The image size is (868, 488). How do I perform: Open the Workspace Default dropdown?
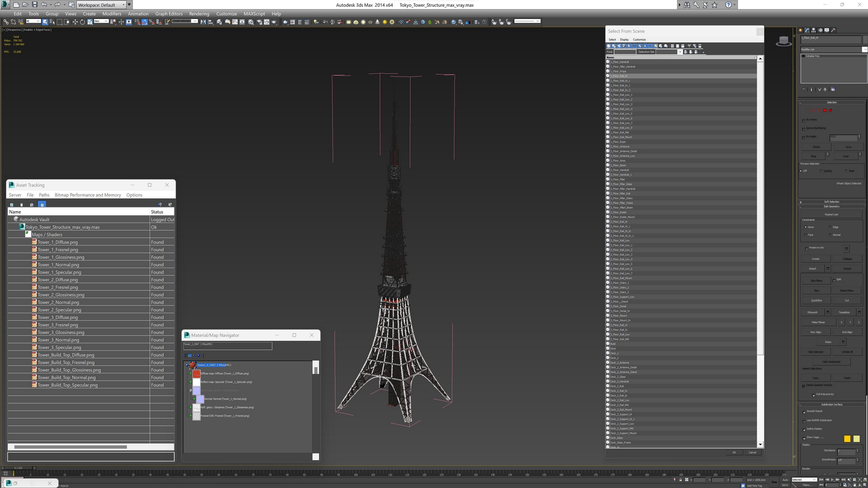click(x=101, y=5)
